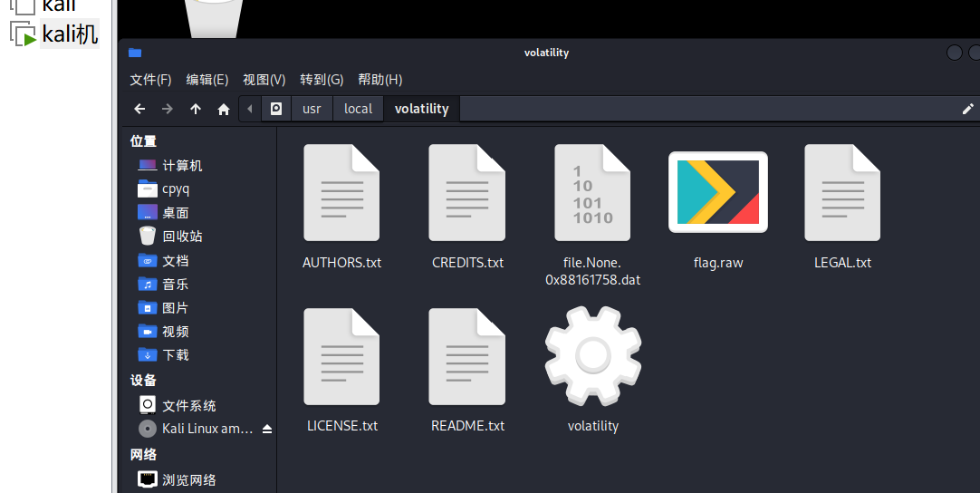Open the 视图(V) menu

click(x=264, y=80)
